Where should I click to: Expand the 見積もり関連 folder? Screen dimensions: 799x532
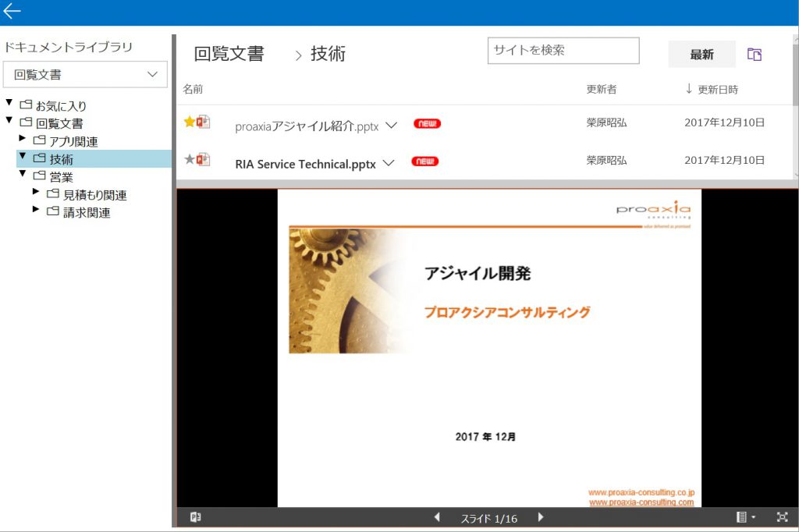36,192
